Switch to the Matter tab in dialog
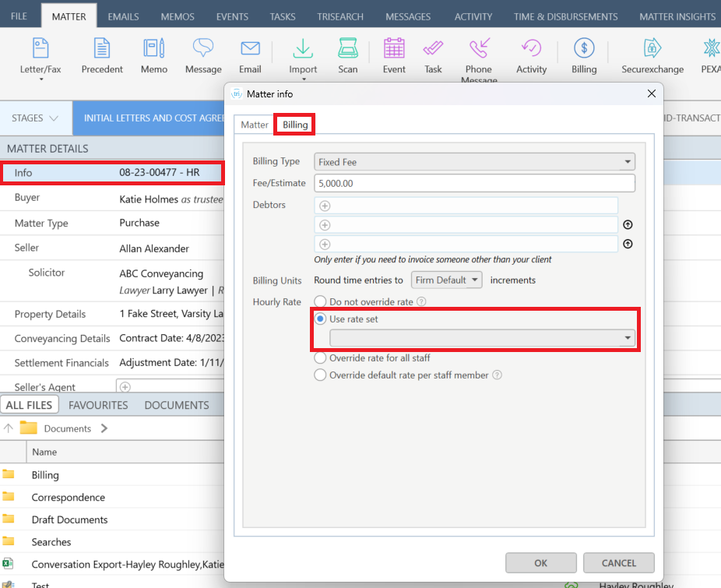Image resolution: width=721 pixels, height=588 pixels. click(255, 125)
